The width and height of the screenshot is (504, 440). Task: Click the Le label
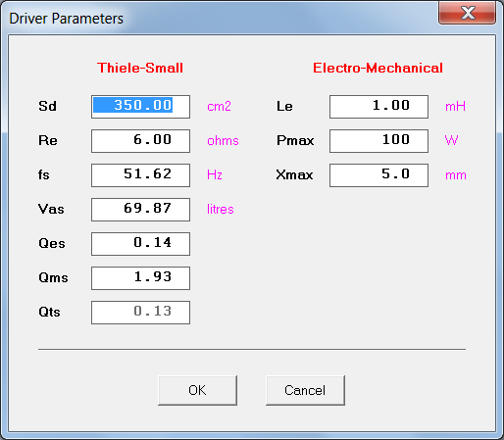pyautogui.click(x=284, y=106)
